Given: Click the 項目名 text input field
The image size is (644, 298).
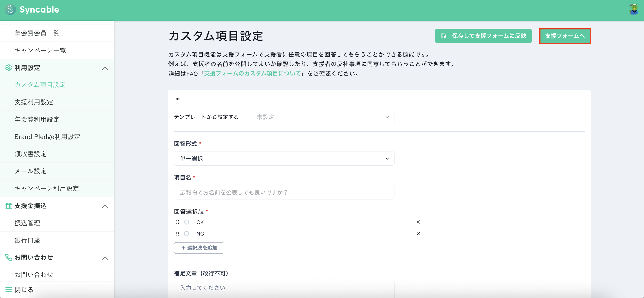Looking at the screenshot, I should [x=284, y=192].
